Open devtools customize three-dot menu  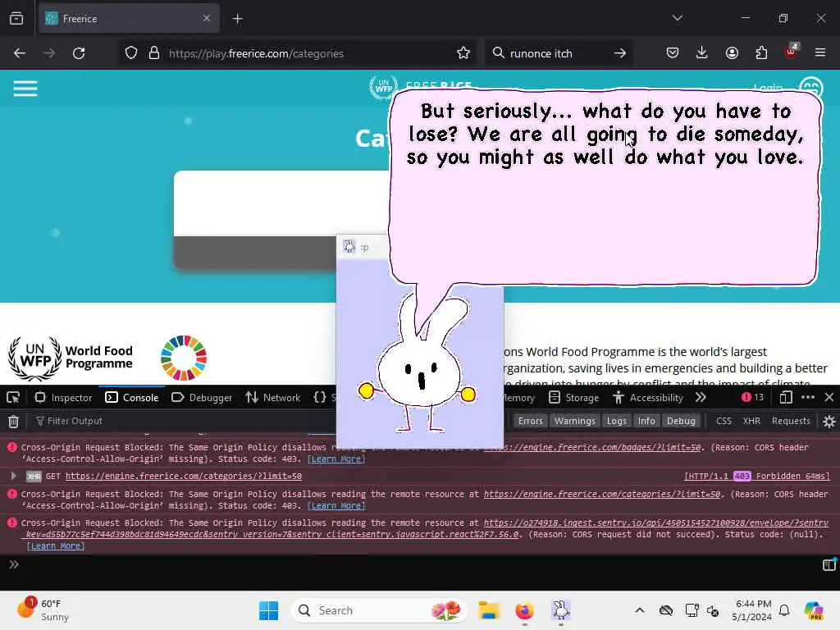pyautogui.click(x=808, y=397)
